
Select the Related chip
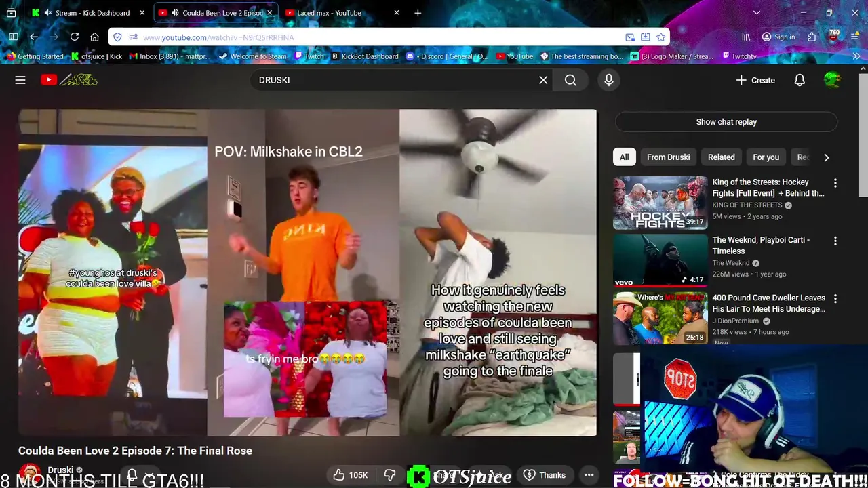click(721, 157)
